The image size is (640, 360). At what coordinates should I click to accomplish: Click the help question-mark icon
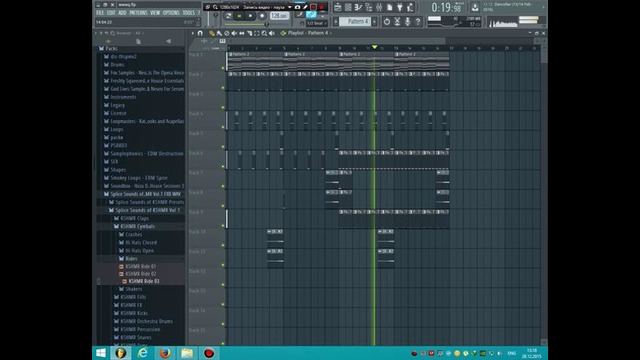click(418, 22)
